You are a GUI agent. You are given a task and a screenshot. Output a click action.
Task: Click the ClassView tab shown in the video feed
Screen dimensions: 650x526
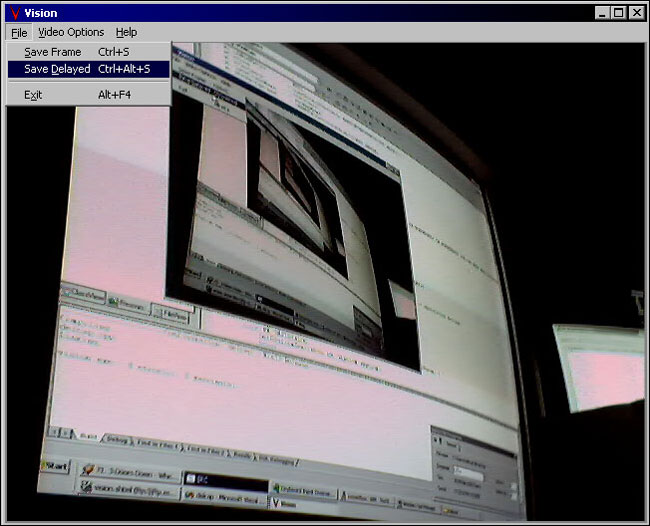coord(83,294)
